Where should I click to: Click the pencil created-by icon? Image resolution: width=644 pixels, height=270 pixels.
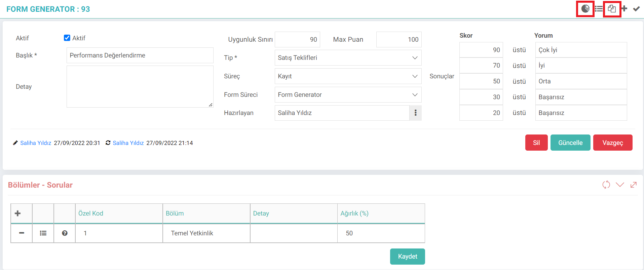pos(15,143)
